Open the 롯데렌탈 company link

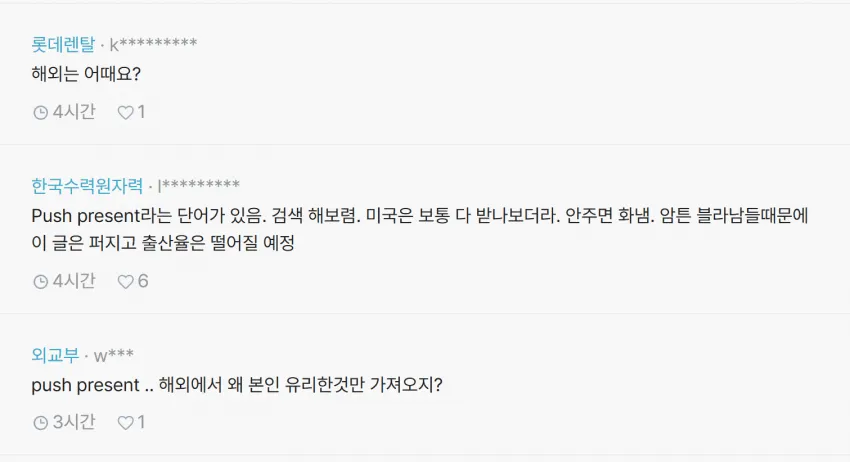tap(63, 44)
